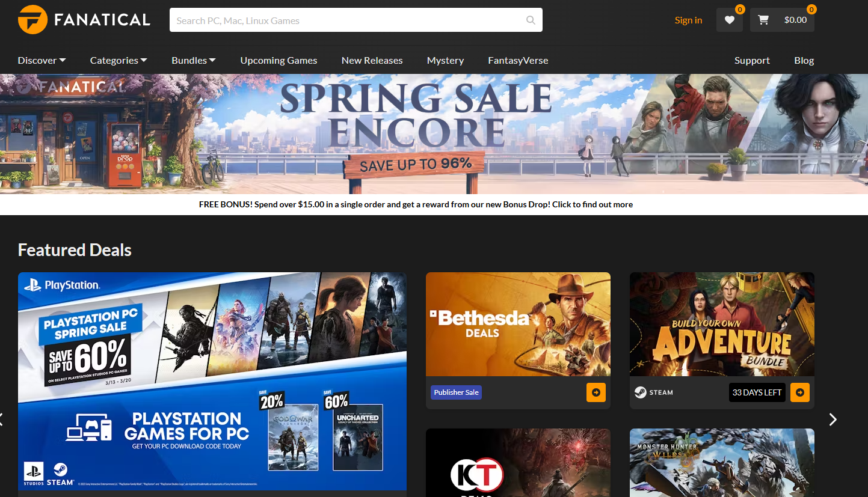Click the Sign in link
The height and width of the screenshot is (497, 868).
tap(688, 20)
